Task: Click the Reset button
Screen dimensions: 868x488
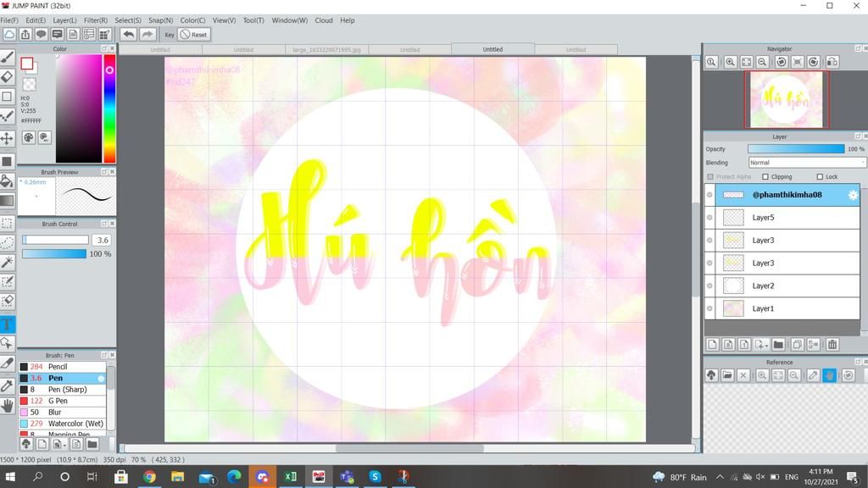Action: [x=194, y=34]
